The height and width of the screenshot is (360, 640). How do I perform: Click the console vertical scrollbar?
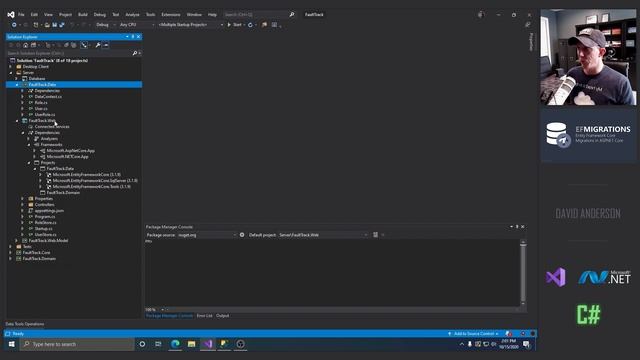(x=523, y=273)
